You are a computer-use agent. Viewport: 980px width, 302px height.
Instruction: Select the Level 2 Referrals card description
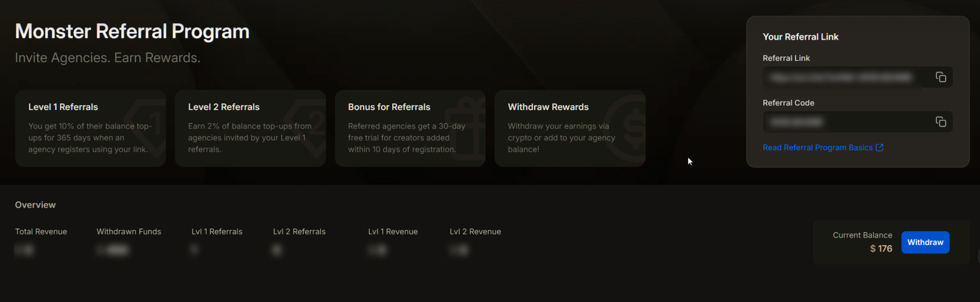(250, 138)
